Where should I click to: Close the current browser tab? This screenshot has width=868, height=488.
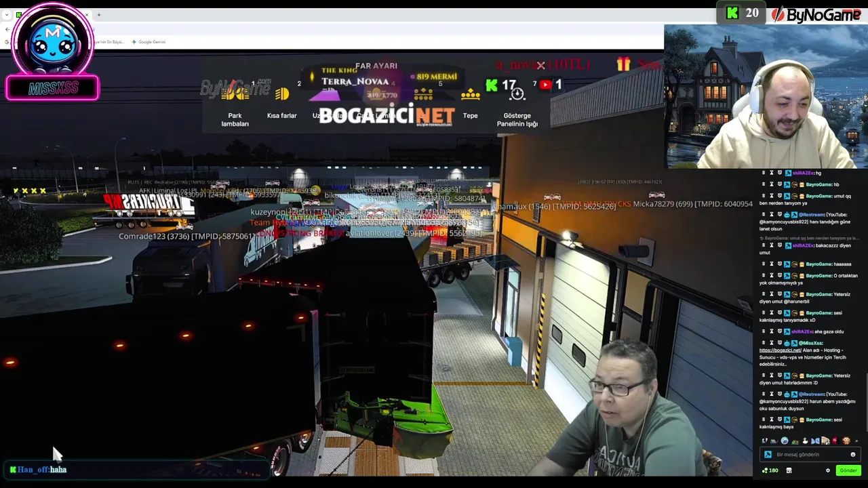(x=87, y=14)
